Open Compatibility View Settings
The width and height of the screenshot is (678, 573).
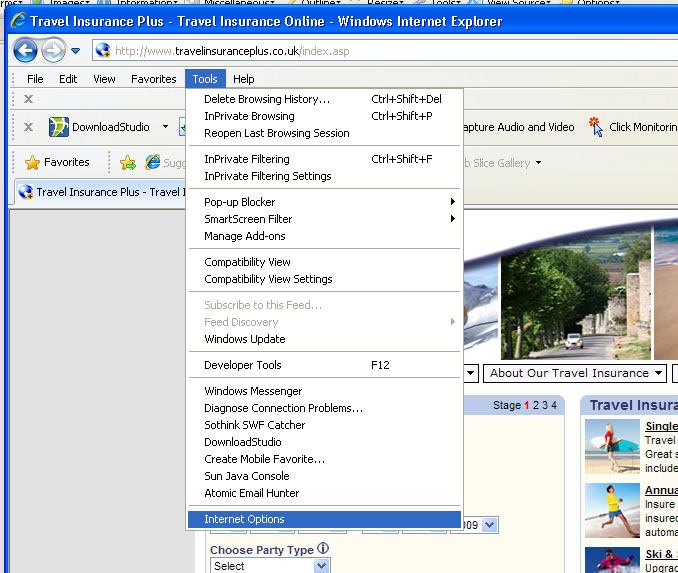324,279
